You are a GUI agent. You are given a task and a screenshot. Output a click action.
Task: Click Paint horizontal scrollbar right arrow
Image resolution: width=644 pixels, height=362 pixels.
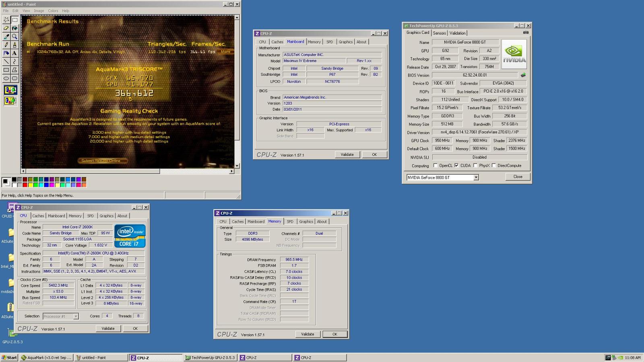(x=231, y=171)
